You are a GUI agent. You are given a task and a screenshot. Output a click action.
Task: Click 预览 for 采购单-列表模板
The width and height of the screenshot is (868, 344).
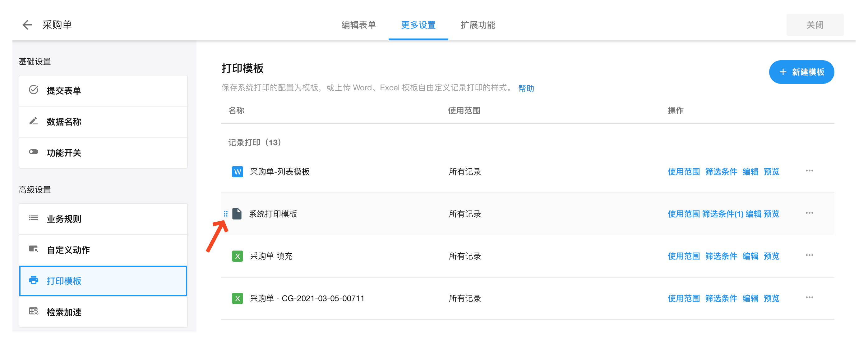tap(771, 172)
